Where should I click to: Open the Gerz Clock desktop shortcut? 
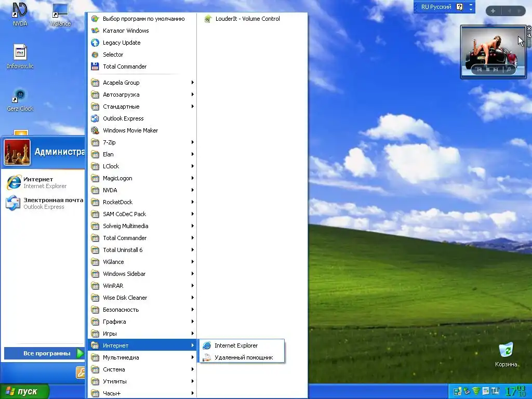[x=20, y=100]
